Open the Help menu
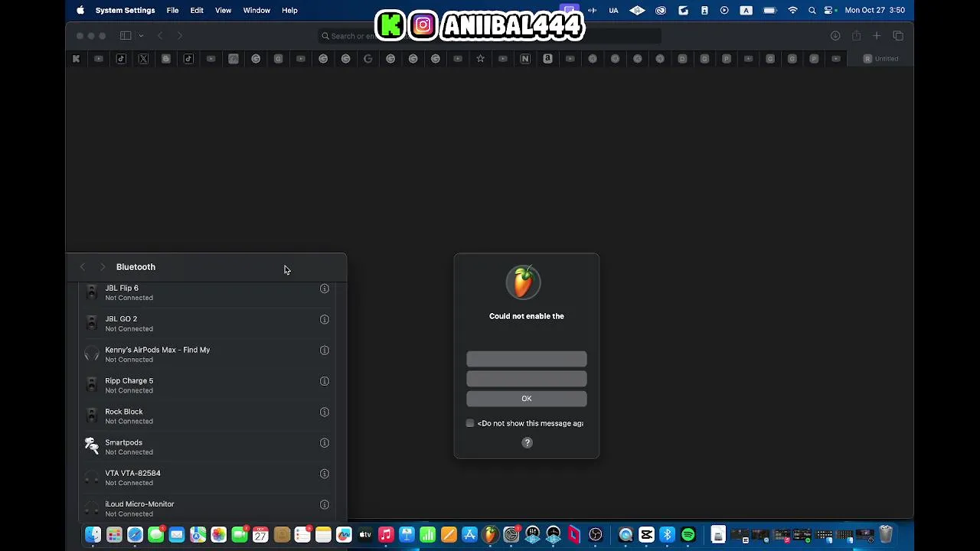Viewport: 980px width, 551px height. coord(289,11)
